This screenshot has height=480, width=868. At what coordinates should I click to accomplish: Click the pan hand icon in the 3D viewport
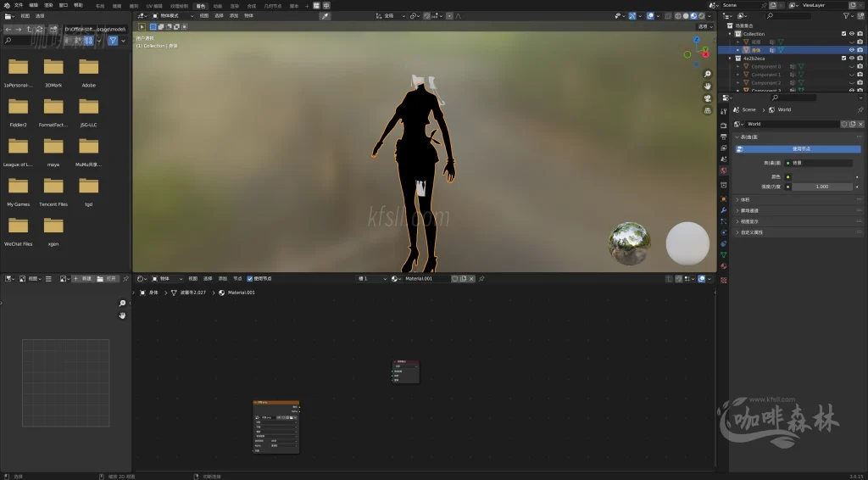point(708,87)
